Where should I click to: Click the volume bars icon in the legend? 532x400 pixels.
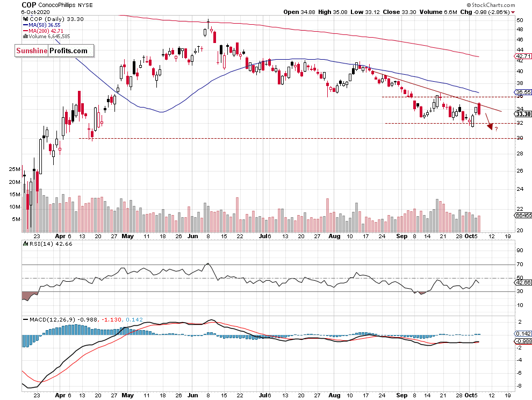[25, 37]
